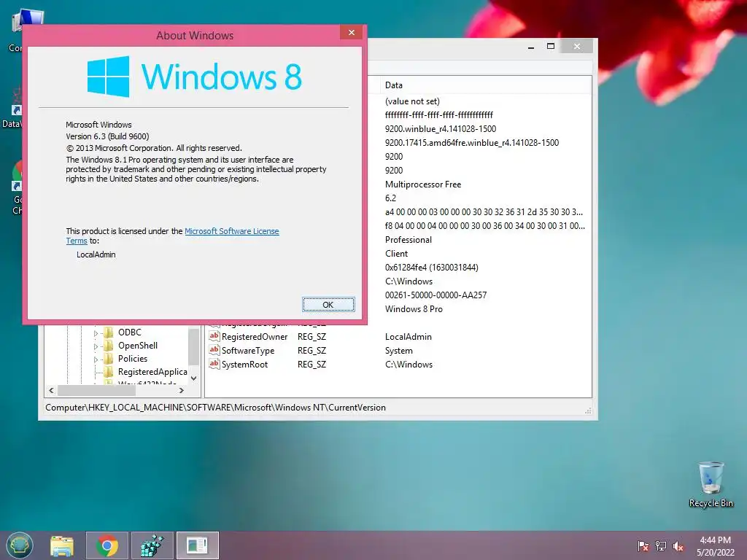
Task: Click the '00261-50000-00000-AA257' product ID
Action: coord(436,295)
